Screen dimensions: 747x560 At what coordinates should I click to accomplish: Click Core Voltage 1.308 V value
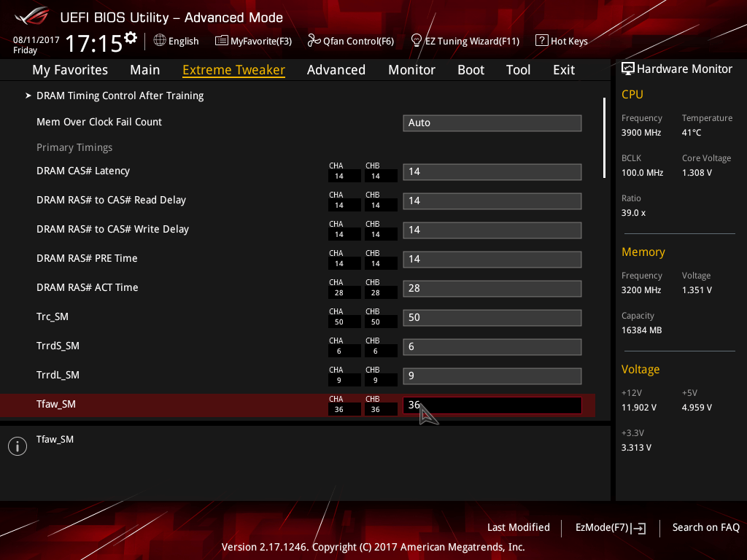(x=697, y=172)
